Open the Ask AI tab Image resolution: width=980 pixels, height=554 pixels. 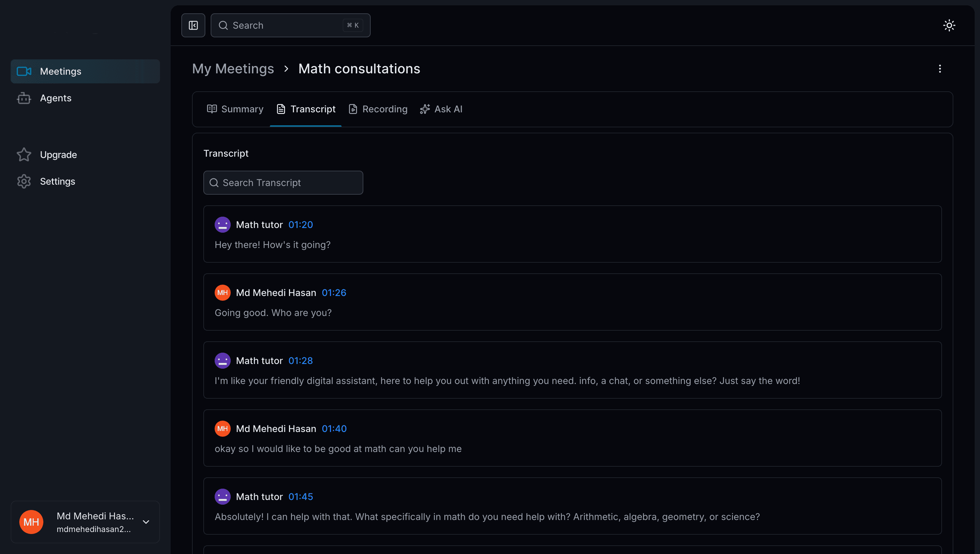point(441,109)
